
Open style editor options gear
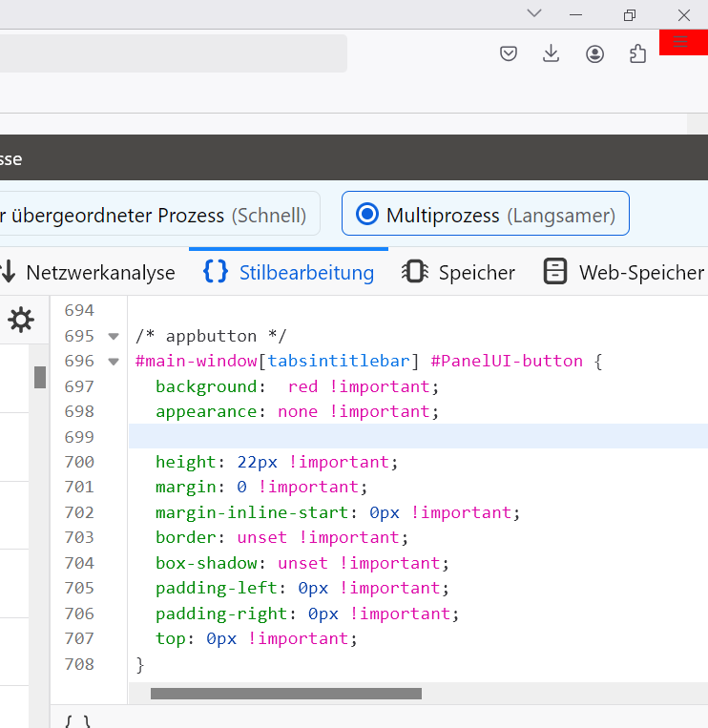[x=21, y=321]
